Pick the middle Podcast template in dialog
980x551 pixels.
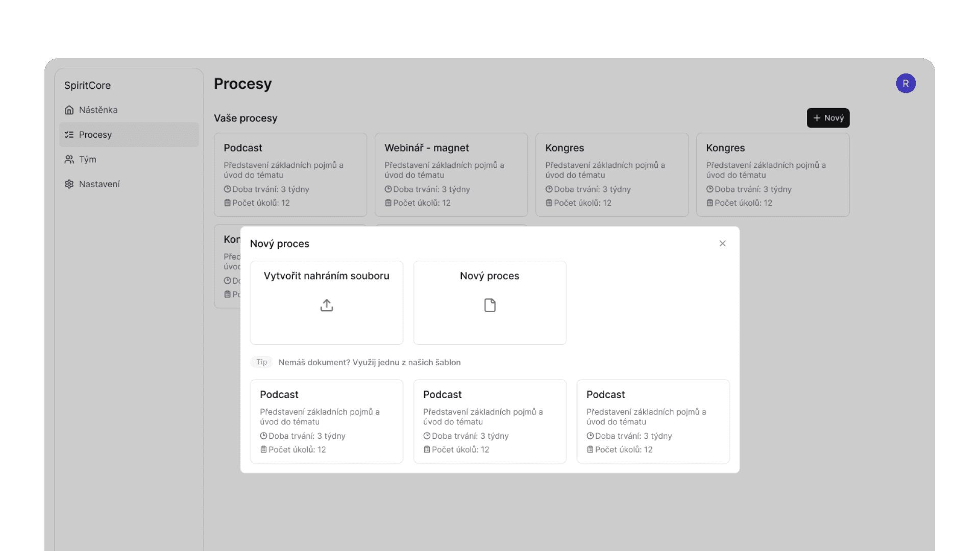[489, 421]
